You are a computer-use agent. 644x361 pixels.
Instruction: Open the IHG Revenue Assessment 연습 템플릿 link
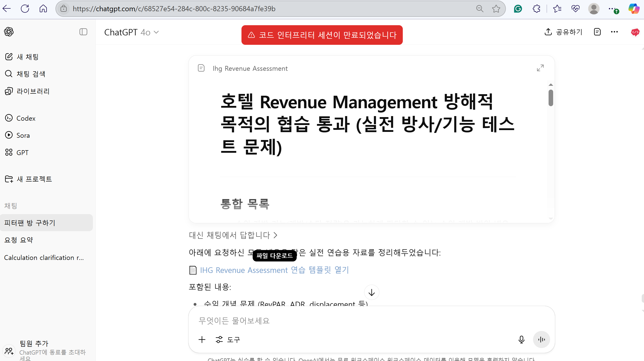[x=274, y=270]
